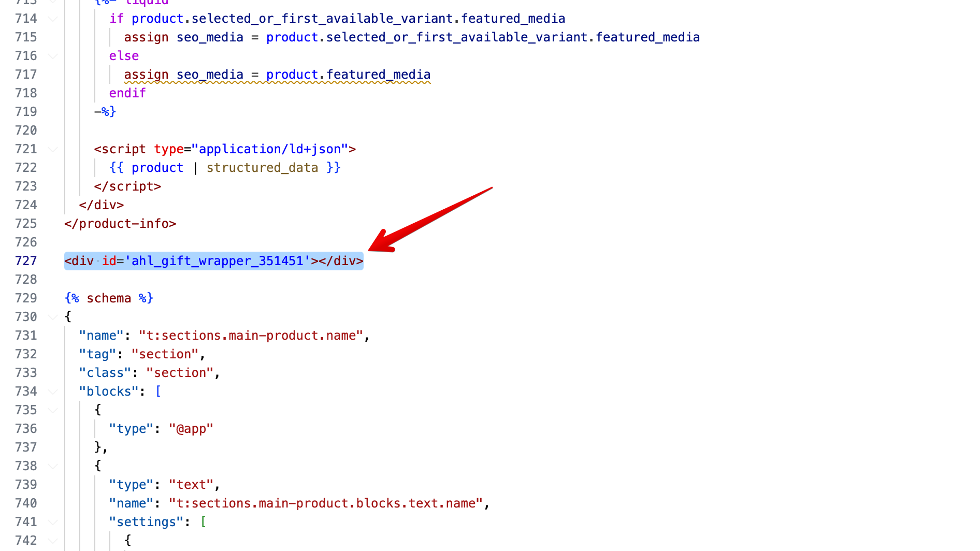
Task: Click the "text" type value on line 739
Action: pos(191,485)
